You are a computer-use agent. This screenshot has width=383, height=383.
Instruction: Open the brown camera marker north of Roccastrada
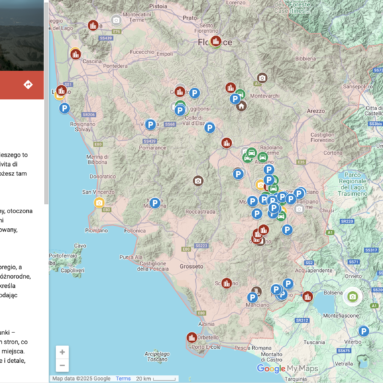[198, 181]
